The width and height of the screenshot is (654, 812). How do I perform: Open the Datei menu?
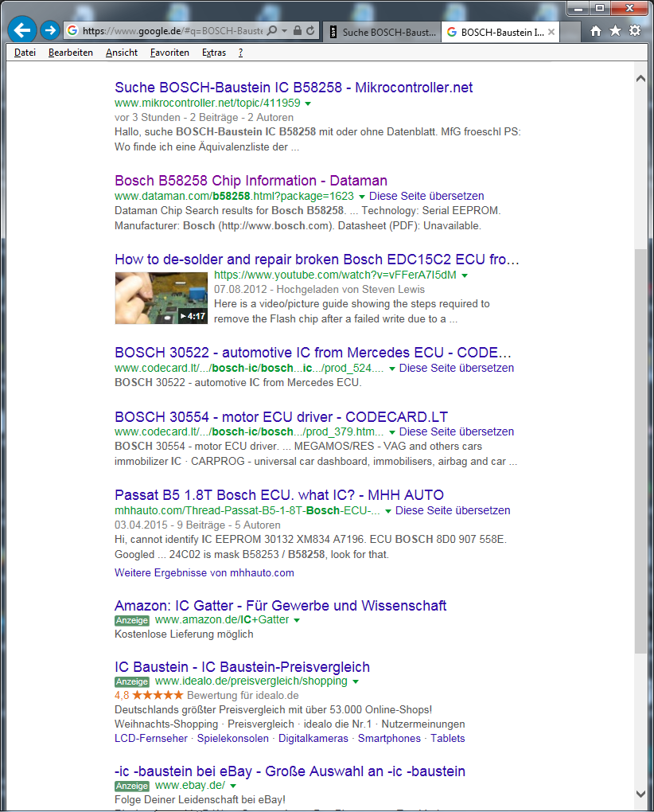[x=25, y=53]
